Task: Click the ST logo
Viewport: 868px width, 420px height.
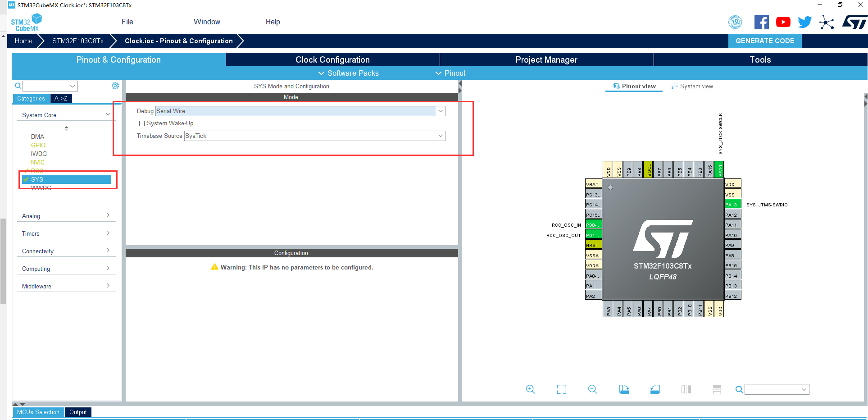Action: [x=854, y=22]
